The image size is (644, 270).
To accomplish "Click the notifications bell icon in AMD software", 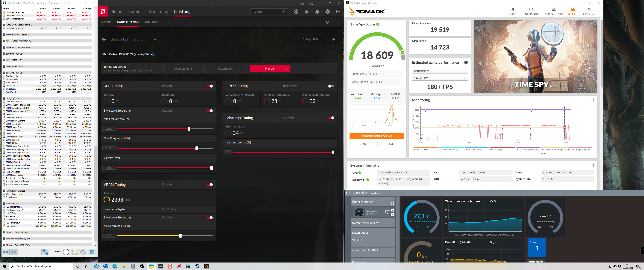I will [x=317, y=11].
